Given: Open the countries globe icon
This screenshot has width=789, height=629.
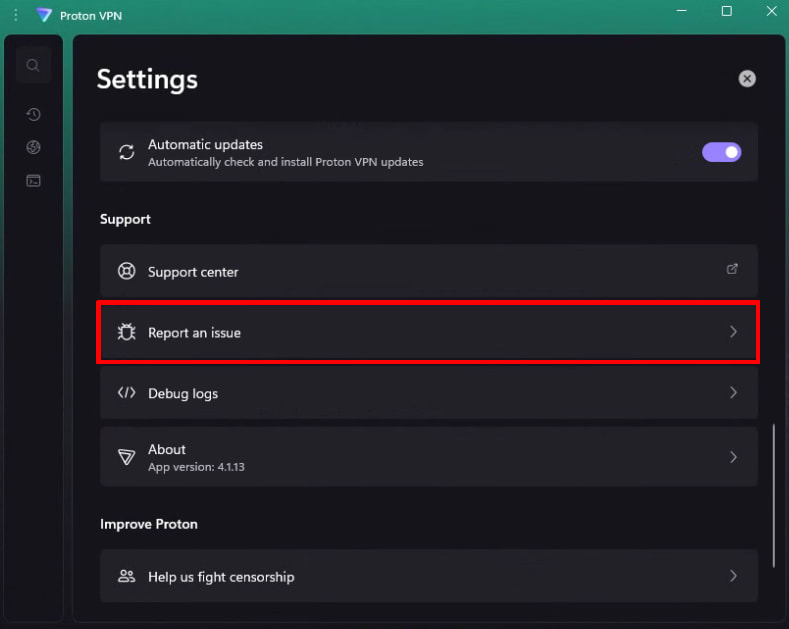Looking at the screenshot, I should coord(33,148).
